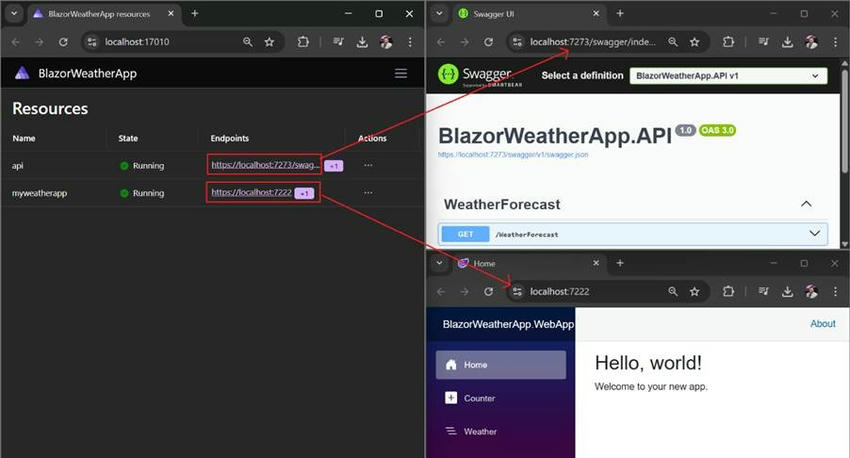Open extensions in the Home browser window
This screenshot has height=458, width=850.
(x=729, y=292)
